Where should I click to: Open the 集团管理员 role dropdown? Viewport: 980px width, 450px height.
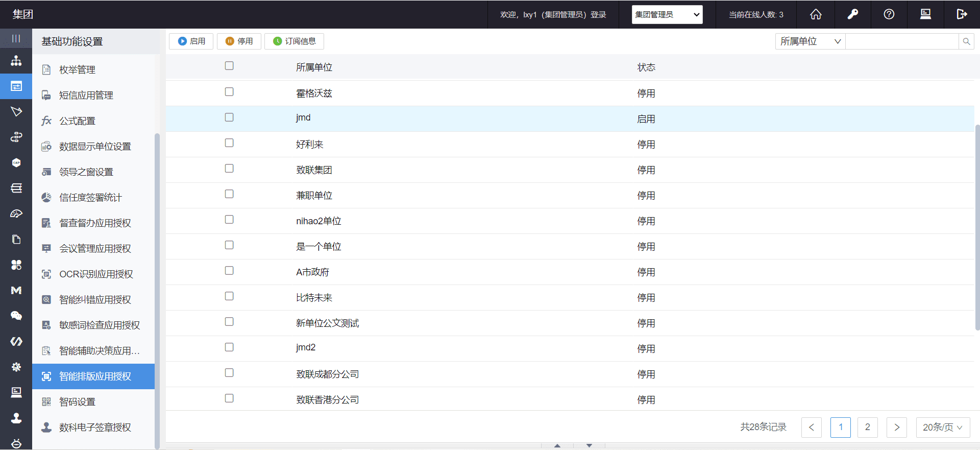667,14
